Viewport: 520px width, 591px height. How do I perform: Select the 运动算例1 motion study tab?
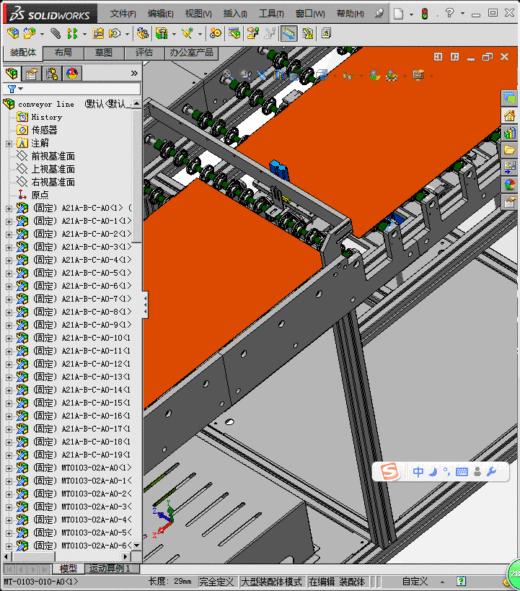[x=109, y=568]
